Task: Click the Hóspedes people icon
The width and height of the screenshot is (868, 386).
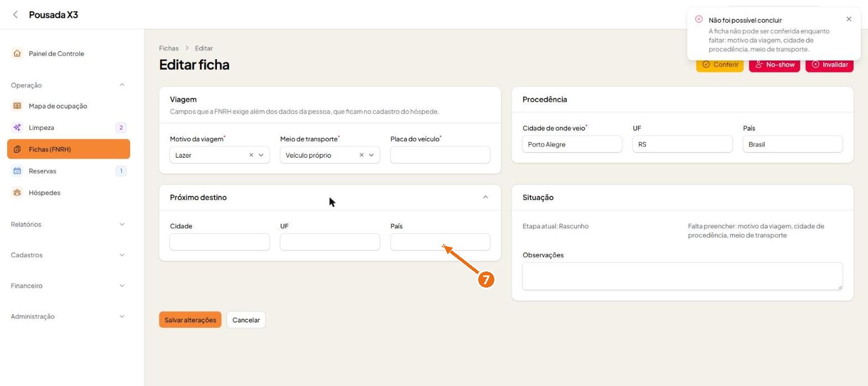Action: point(17,192)
